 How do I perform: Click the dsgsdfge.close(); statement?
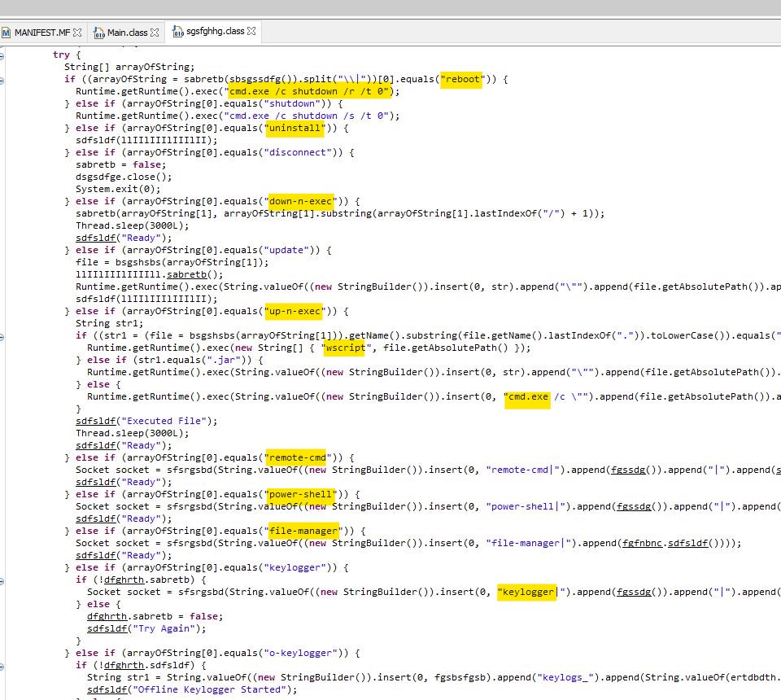[x=124, y=177]
